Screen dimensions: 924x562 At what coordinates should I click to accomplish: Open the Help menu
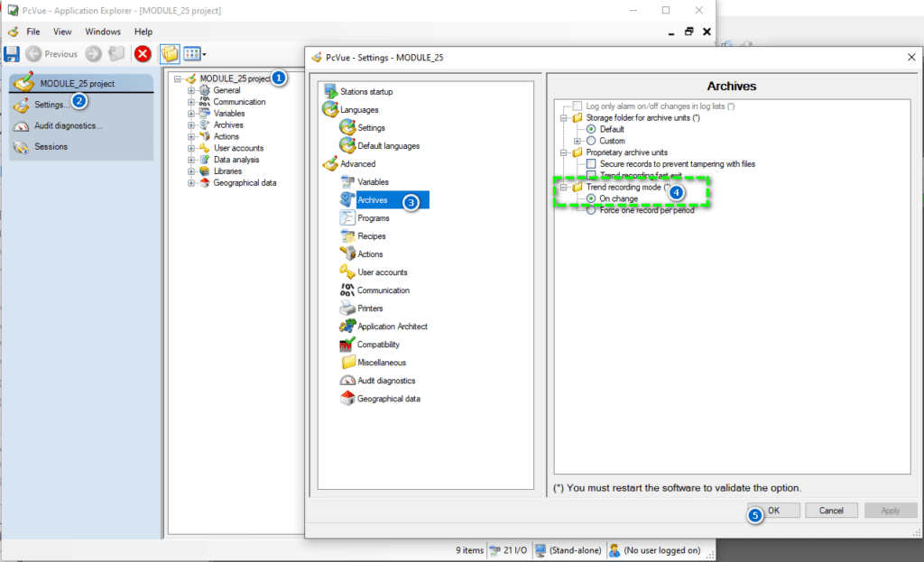click(143, 32)
